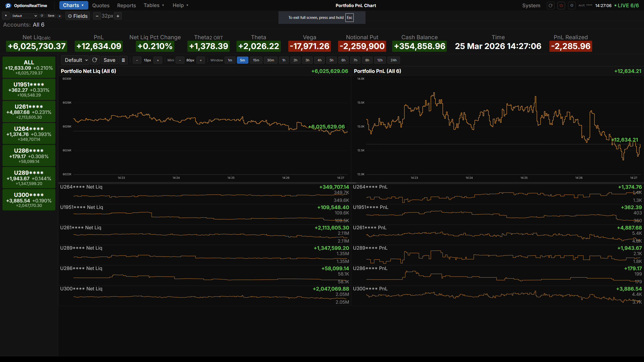Open the Fields configuration with gear icon
The height and width of the screenshot is (362, 644).
pyautogui.click(x=77, y=16)
